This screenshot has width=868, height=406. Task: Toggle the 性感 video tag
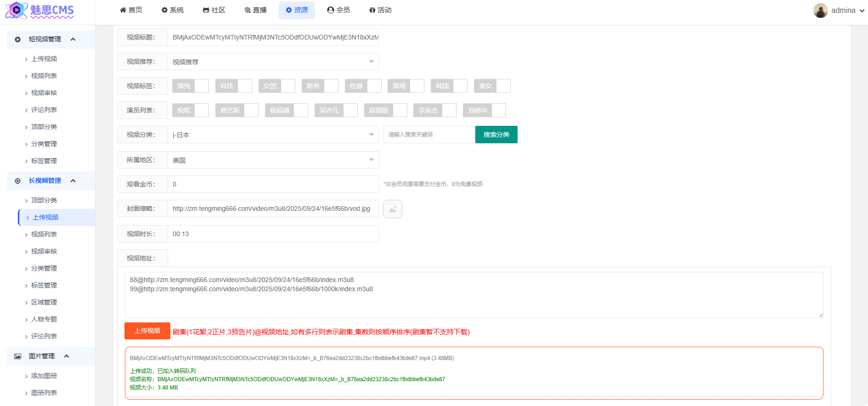coord(363,86)
